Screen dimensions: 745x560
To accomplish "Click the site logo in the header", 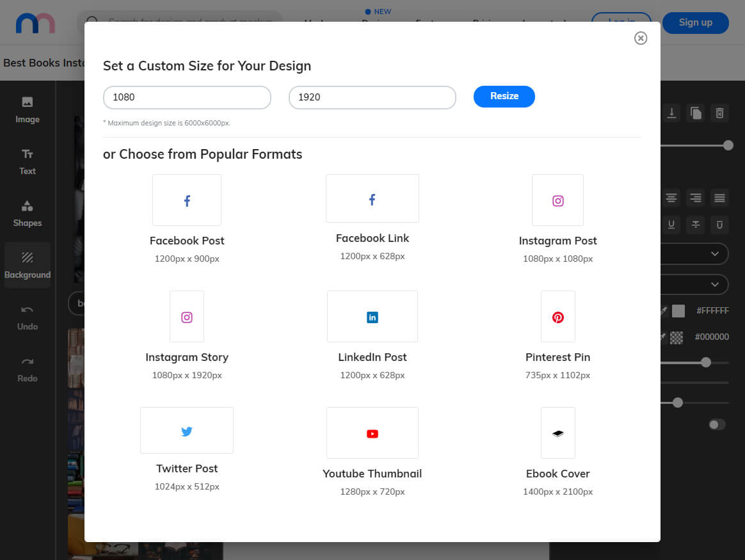I will tap(36, 23).
